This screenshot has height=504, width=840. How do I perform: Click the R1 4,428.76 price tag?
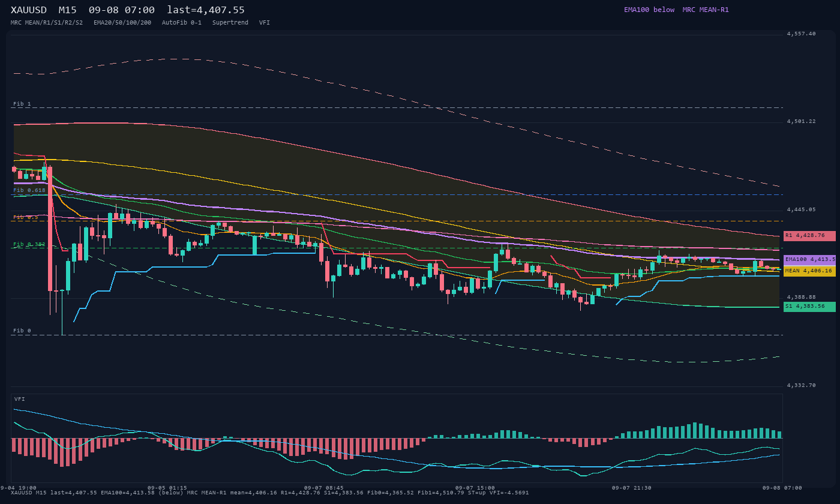[x=809, y=236]
